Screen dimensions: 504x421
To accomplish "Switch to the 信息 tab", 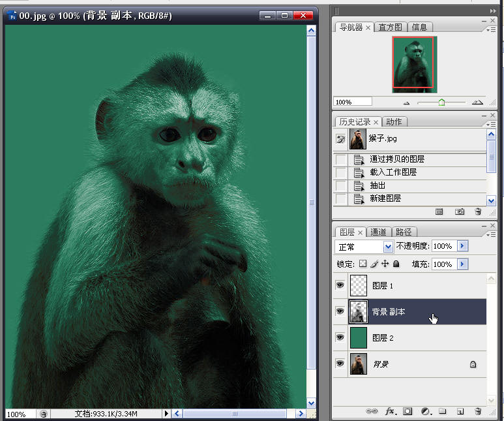I will coord(419,27).
